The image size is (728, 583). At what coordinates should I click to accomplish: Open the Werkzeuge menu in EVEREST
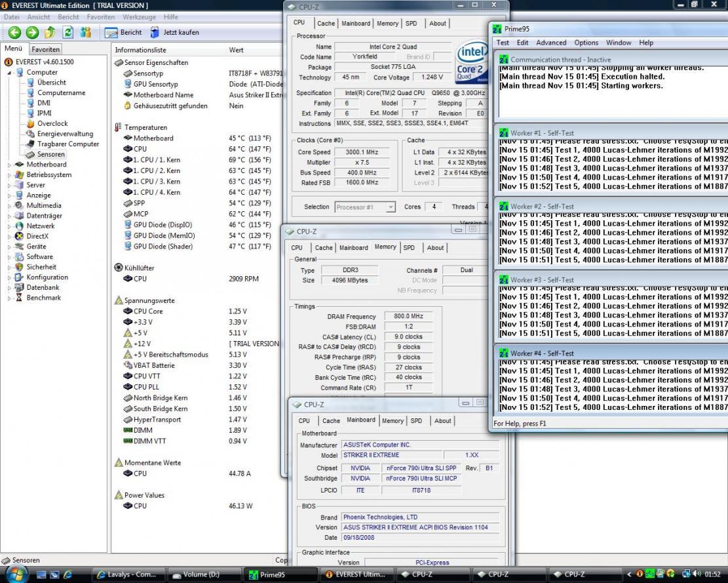139,17
